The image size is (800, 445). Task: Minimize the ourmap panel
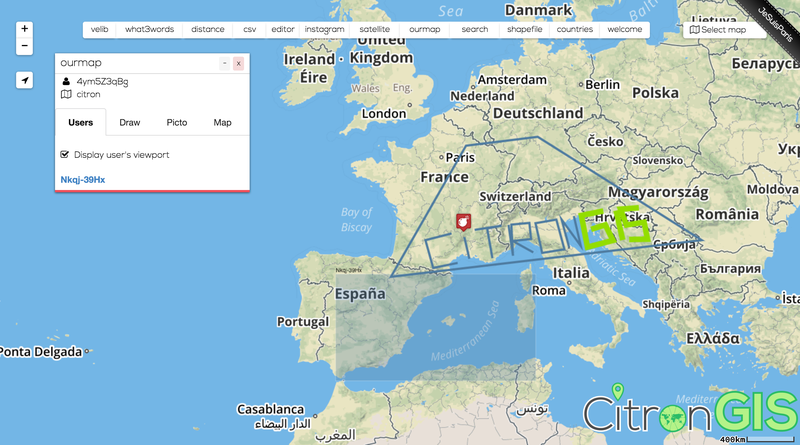coord(224,63)
